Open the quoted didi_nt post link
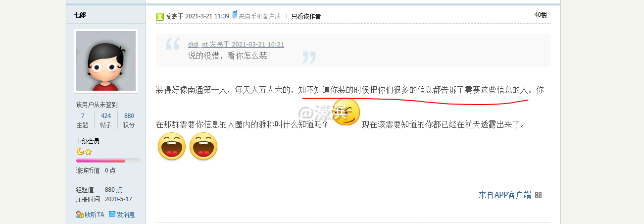644x224 pixels. coord(236,45)
